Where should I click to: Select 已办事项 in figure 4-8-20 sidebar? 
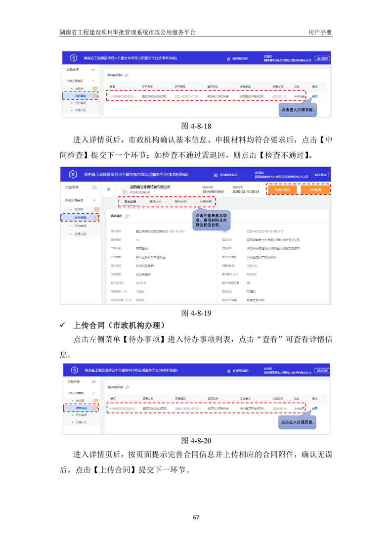click(x=82, y=415)
